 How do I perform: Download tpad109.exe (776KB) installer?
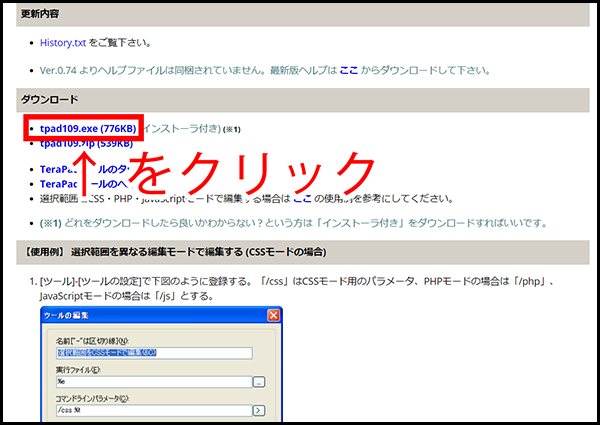pyautogui.click(x=88, y=129)
